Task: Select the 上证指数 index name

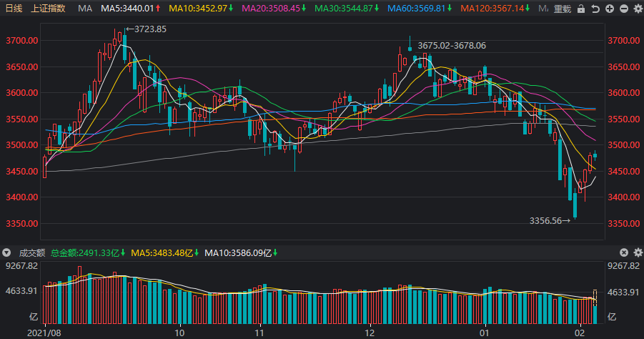Action: coord(49,9)
